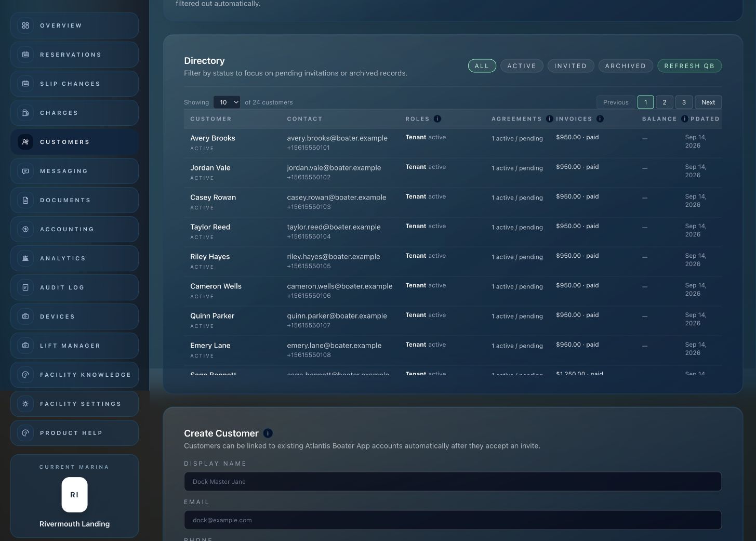Jump to page 3 of customers
Viewport: 756px width, 541px height.
[x=684, y=102]
